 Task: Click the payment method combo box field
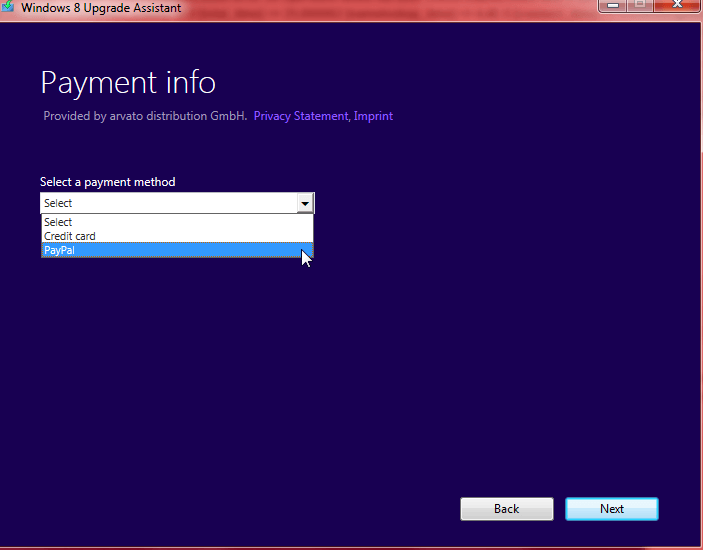click(x=177, y=204)
